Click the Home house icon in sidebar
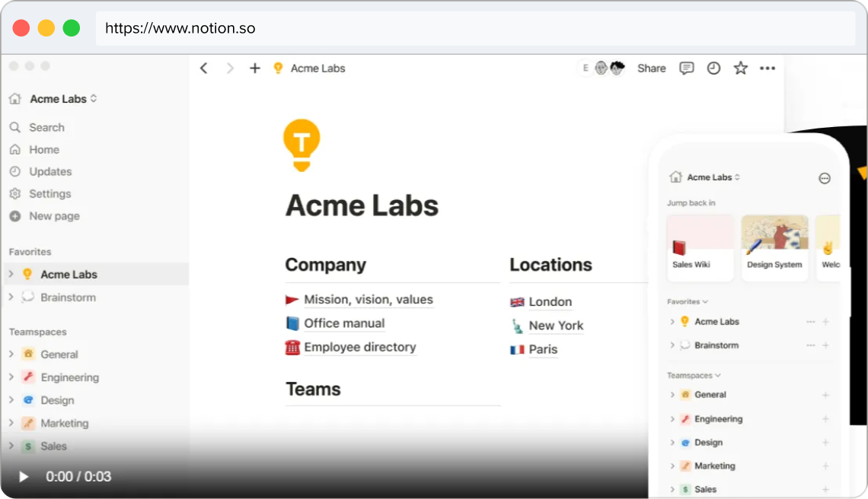The image size is (868, 499). click(x=15, y=149)
